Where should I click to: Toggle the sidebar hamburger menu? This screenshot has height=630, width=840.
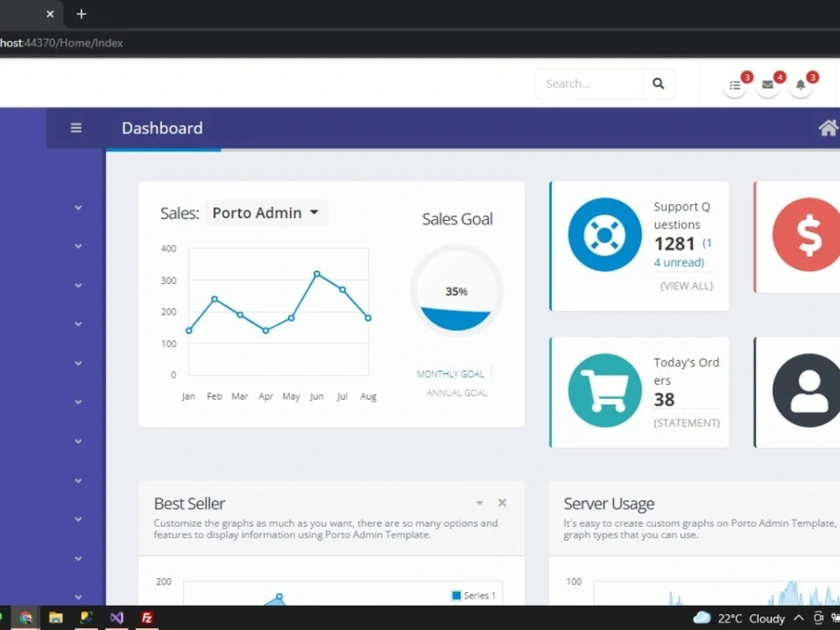point(76,128)
